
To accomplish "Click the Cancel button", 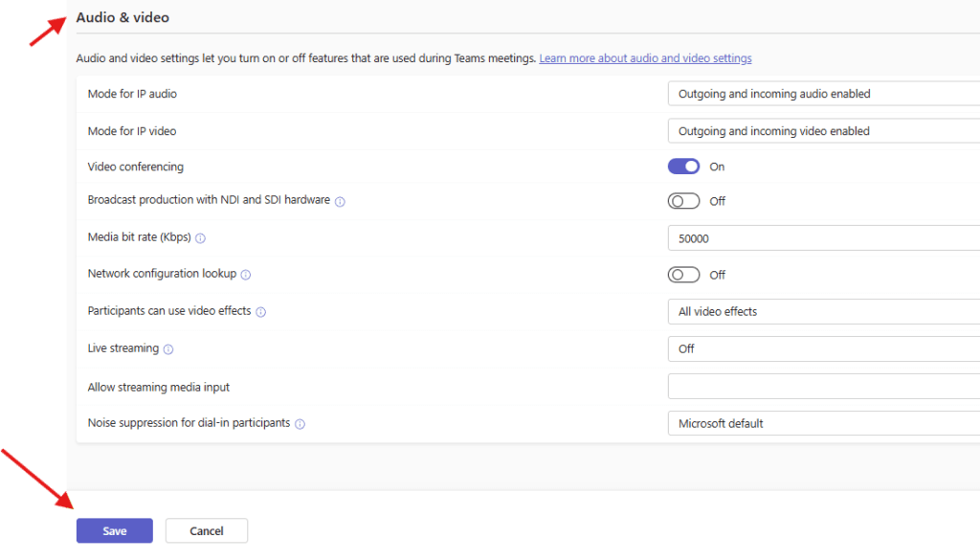I will tap(207, 531).
